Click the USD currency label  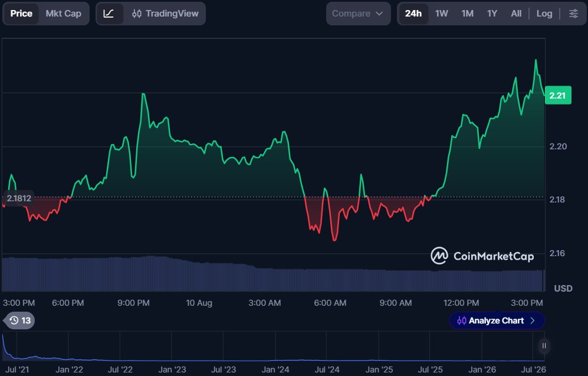coord(563,288)
